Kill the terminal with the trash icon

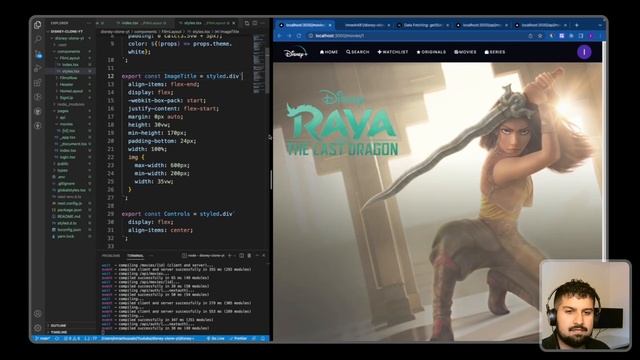coord(249,256)
